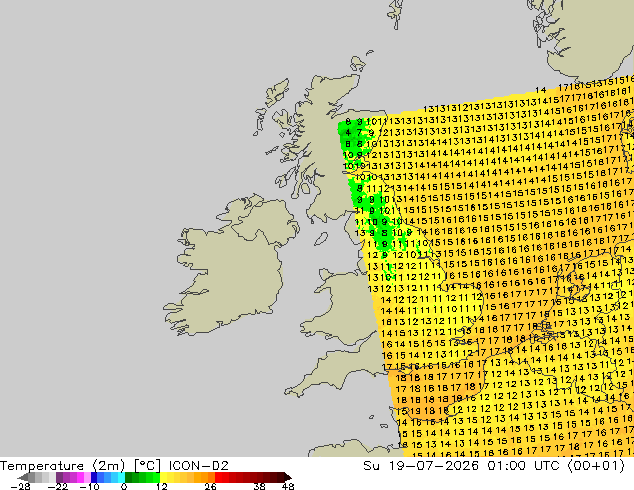
Task: Click the '-10' legend value
Action: 89,486
